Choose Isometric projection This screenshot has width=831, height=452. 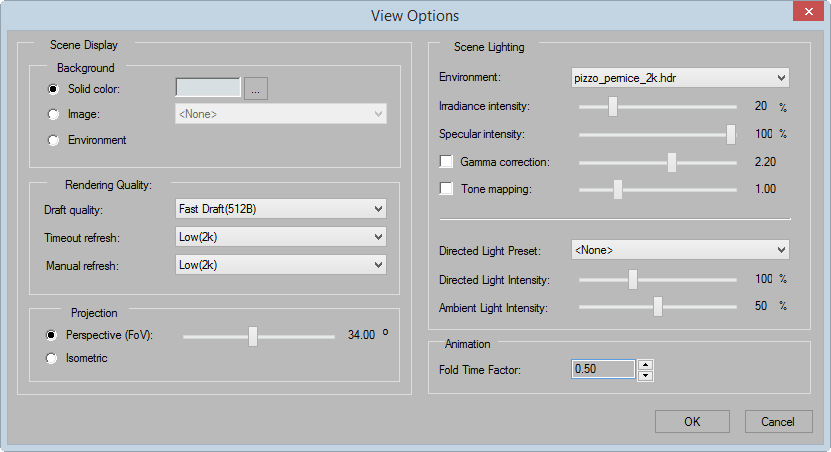click(51, 359)
